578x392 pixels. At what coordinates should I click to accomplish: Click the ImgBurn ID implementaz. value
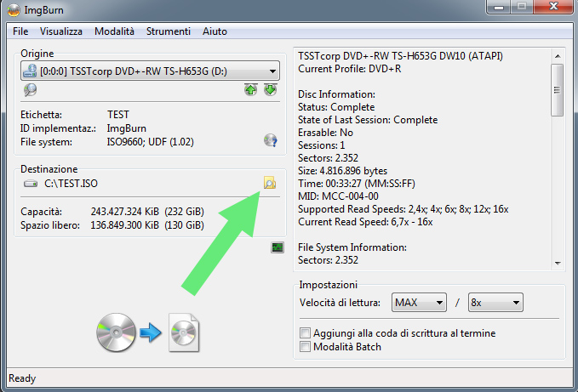coord(127,128)
